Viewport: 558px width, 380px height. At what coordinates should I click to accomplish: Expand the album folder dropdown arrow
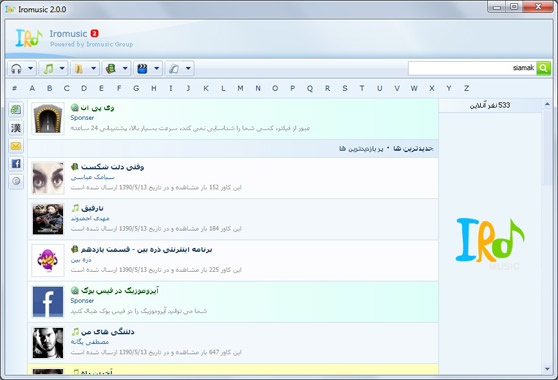pyautogui.click(x=94, y=68)
